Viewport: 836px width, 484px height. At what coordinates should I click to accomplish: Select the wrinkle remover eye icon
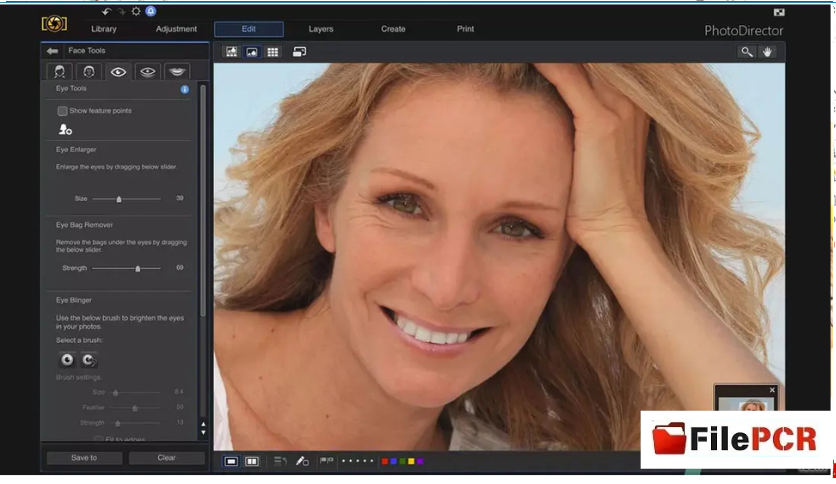[148, 71]
